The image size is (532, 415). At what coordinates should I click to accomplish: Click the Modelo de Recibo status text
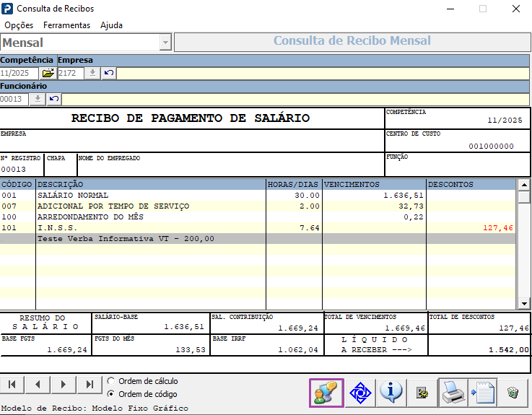click(95, 408)
